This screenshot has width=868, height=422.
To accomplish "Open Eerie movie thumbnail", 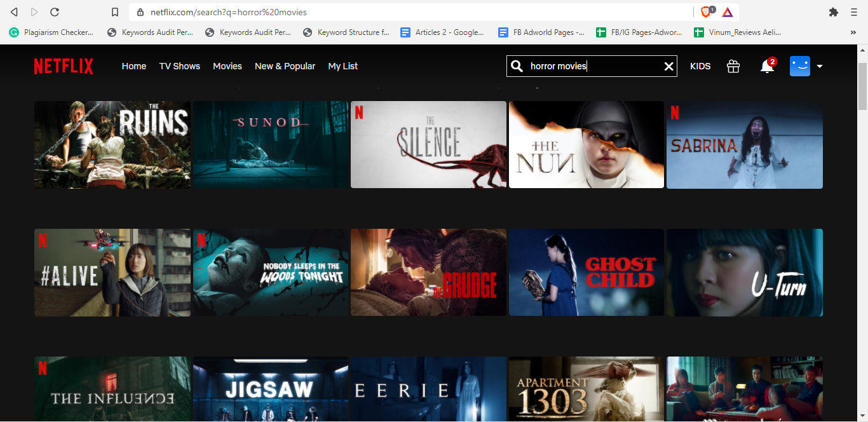I will (429, 389).
